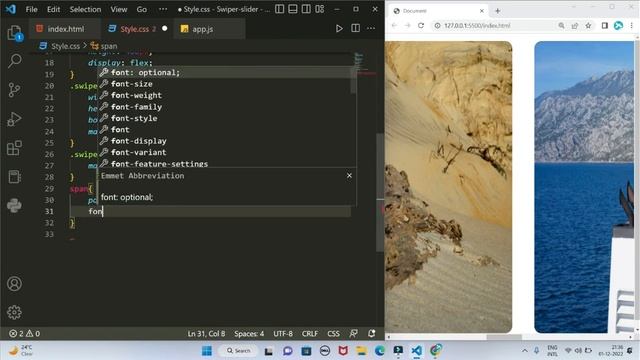Open the Accounts menu icon

pos(14,284)
